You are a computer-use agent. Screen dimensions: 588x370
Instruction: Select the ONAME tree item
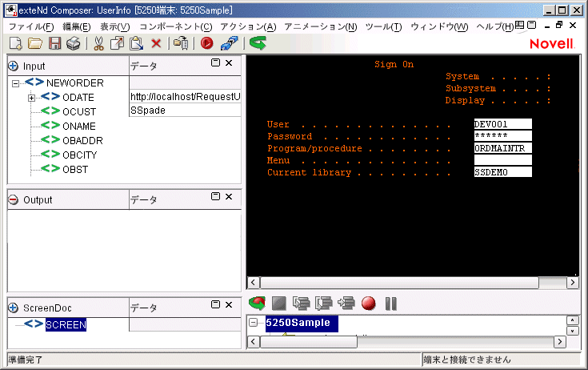[78, 126]
